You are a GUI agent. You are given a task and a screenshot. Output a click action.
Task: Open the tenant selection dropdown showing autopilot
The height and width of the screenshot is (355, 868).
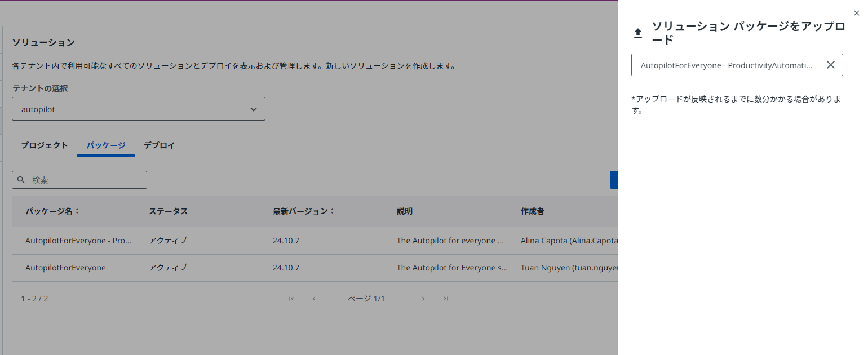coord(139,109)
